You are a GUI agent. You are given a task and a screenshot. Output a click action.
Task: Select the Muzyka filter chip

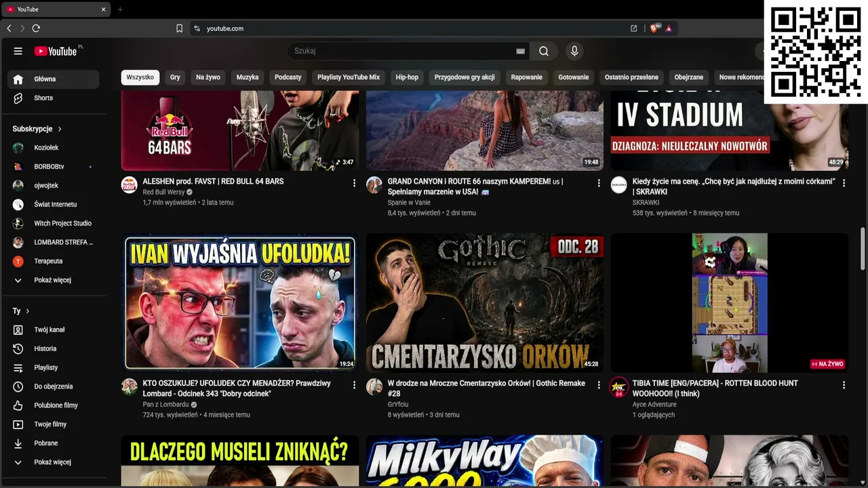click(248, 77)
